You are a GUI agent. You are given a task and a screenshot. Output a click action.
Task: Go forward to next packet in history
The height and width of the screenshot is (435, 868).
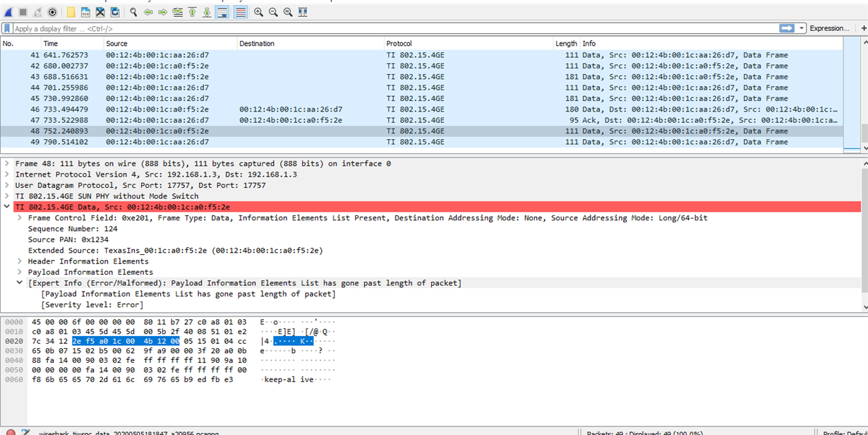point(163,12)
